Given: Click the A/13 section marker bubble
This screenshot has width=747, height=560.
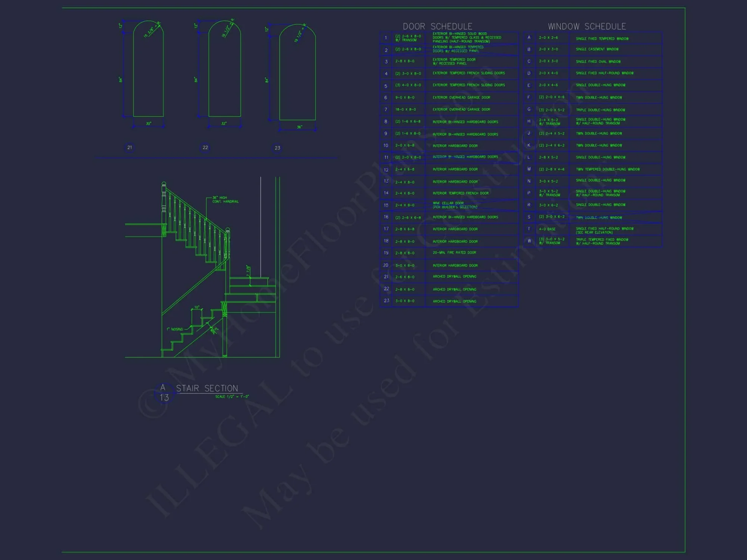Looking at the screenshot, I should 164,393.
